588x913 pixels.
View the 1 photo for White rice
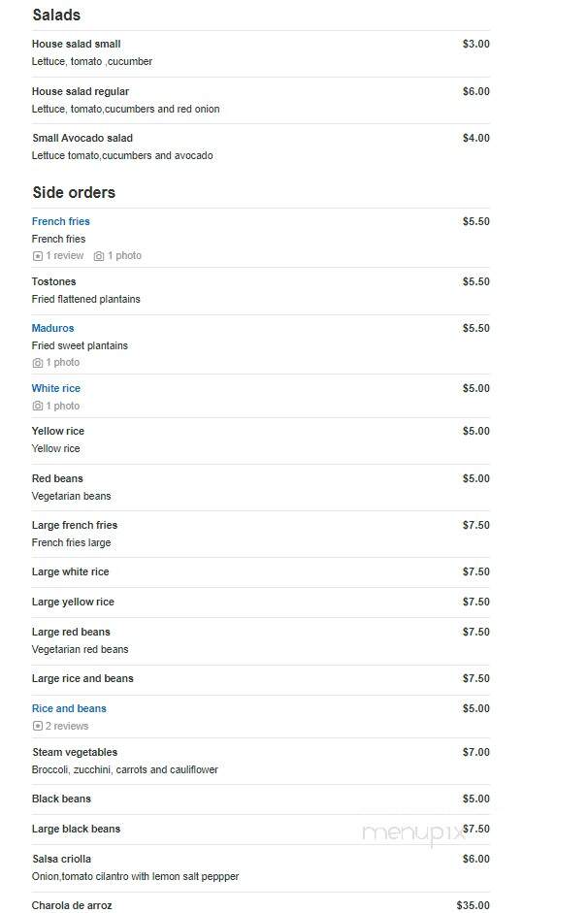tap(63, 406)
